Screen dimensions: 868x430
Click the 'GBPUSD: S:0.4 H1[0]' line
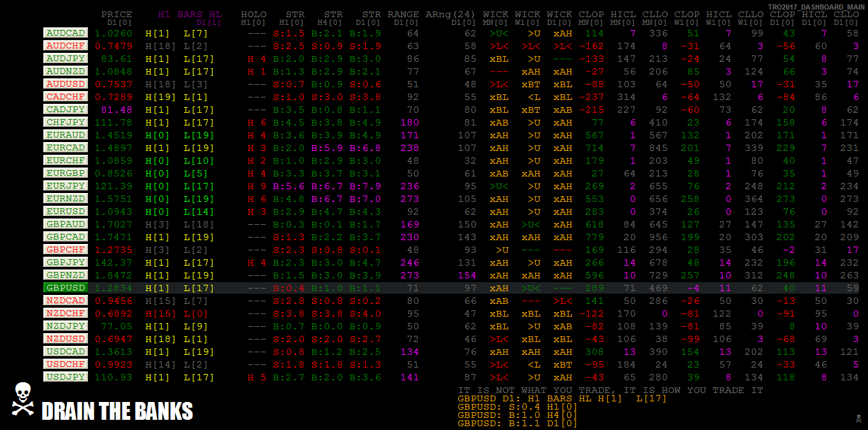click(x=518, y=406)
